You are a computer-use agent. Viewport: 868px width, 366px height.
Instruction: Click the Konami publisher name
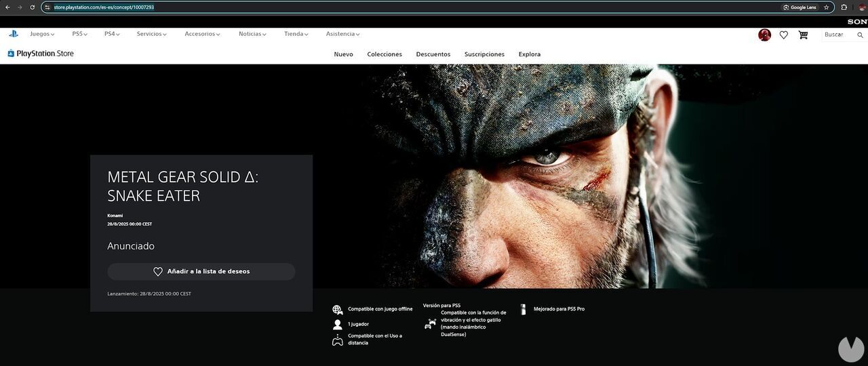115,216
